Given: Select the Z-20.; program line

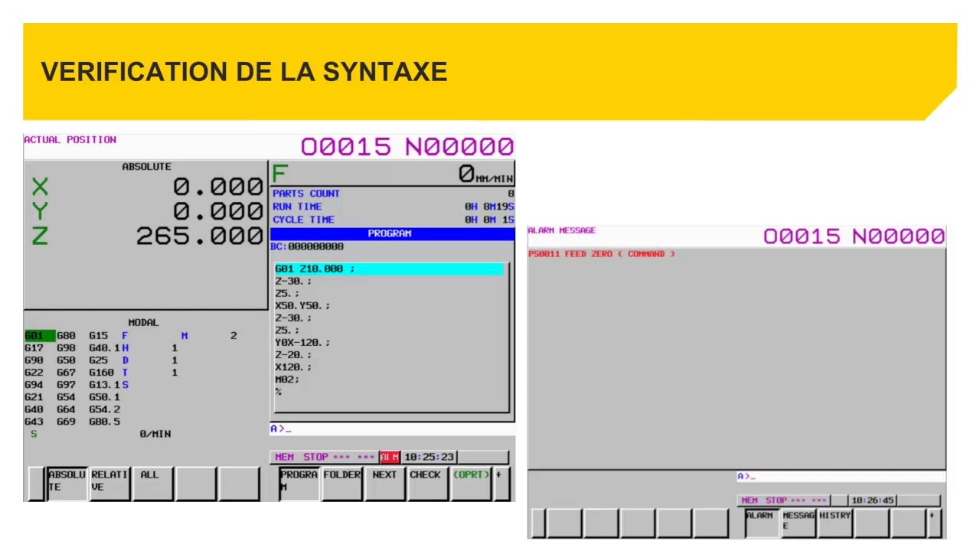Looking at the screenshot, I should (x=294, y=355).
